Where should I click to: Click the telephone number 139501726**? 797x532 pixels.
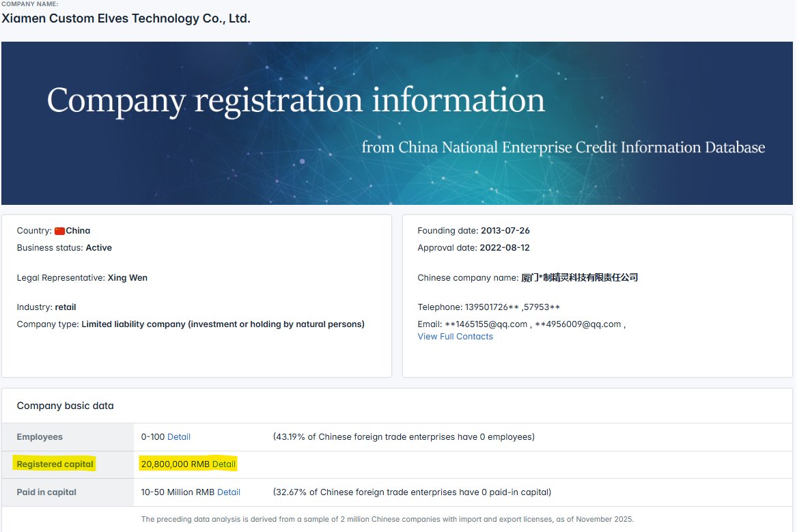(x=492, y=307)
